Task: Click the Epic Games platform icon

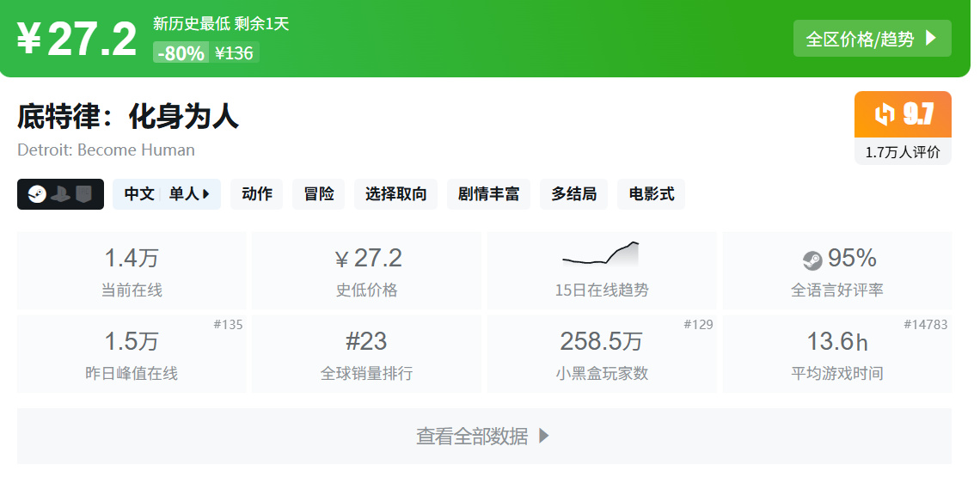Action: (83, 194)
